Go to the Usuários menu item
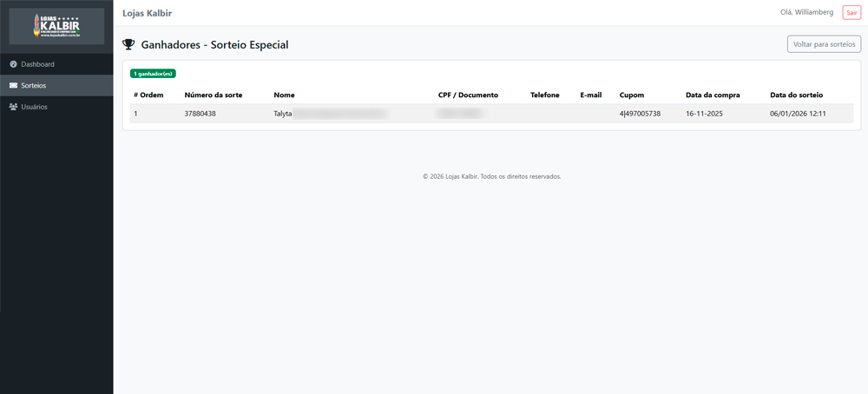The height and width of the screenshot is (394, 868). [x=56, y=107]
